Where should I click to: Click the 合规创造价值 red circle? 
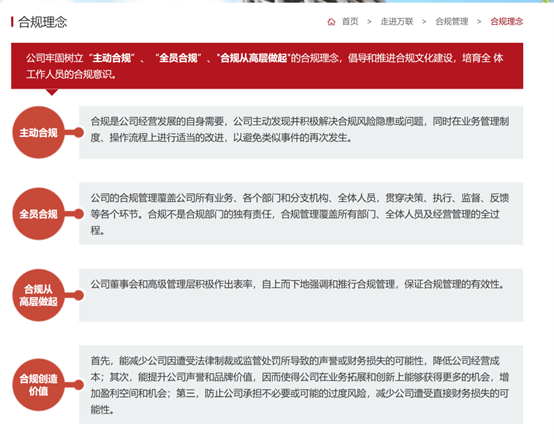click(39, 385)
